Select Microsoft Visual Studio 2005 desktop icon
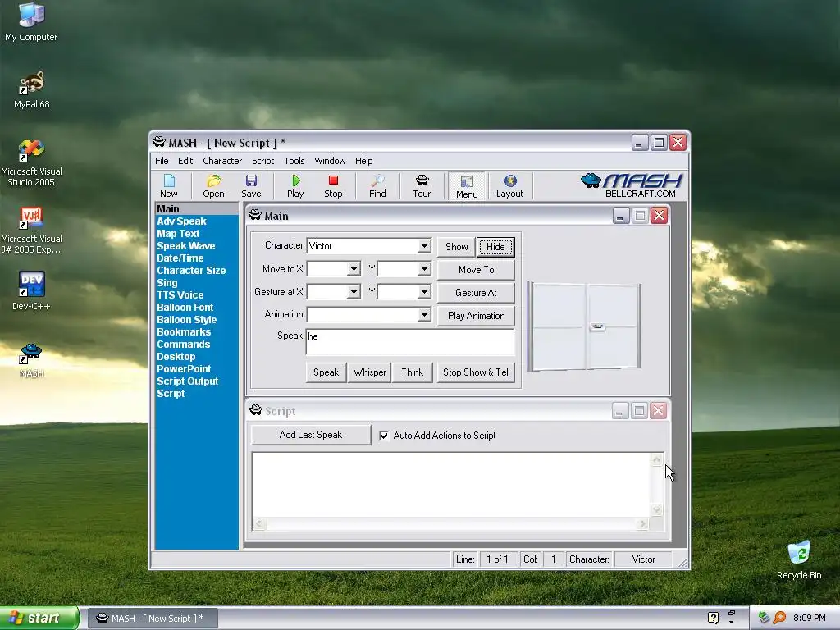Image resolution: width=840 pixels, height=630 pixels. point(31,163)
